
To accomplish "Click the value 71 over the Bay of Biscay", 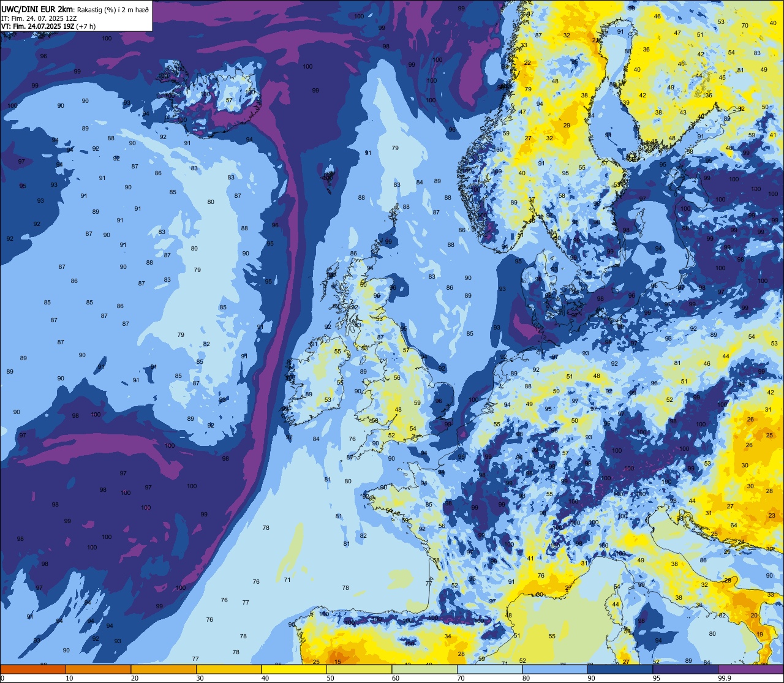I will pos(287,580).
